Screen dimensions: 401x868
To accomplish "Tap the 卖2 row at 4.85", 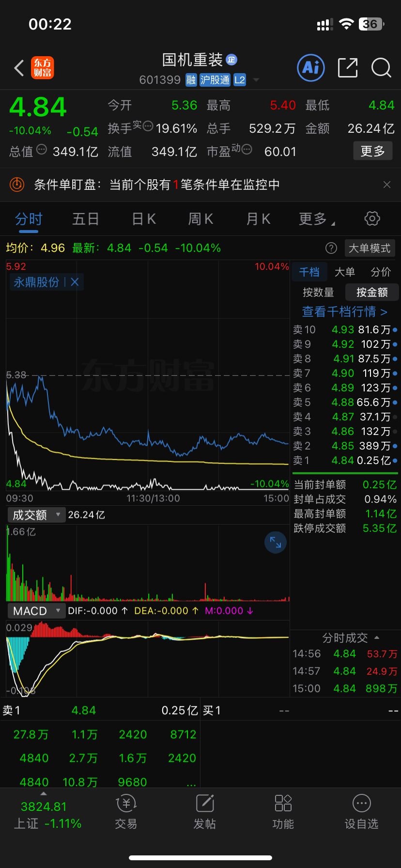I will pos(345,446).
